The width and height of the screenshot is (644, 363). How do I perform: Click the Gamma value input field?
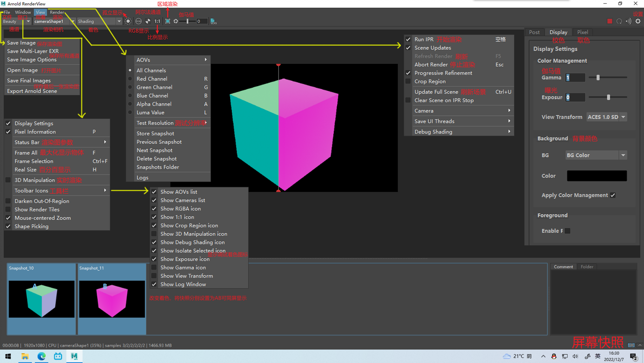(x=575, y=77)
